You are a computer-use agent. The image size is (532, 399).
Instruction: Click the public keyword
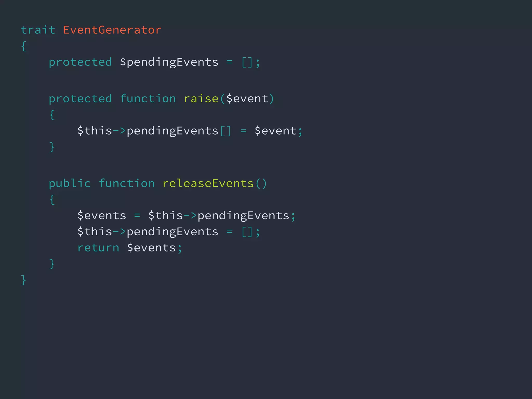pos(70,183)
